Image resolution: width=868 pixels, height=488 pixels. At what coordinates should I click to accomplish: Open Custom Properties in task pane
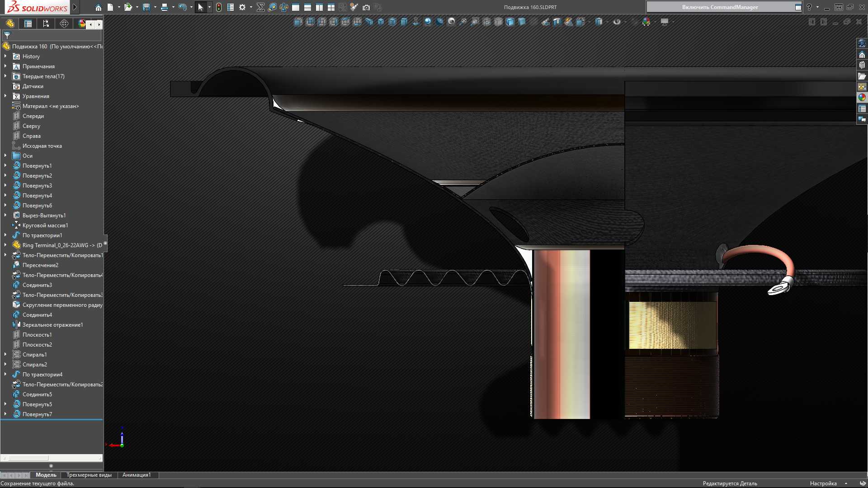[862, 108]
